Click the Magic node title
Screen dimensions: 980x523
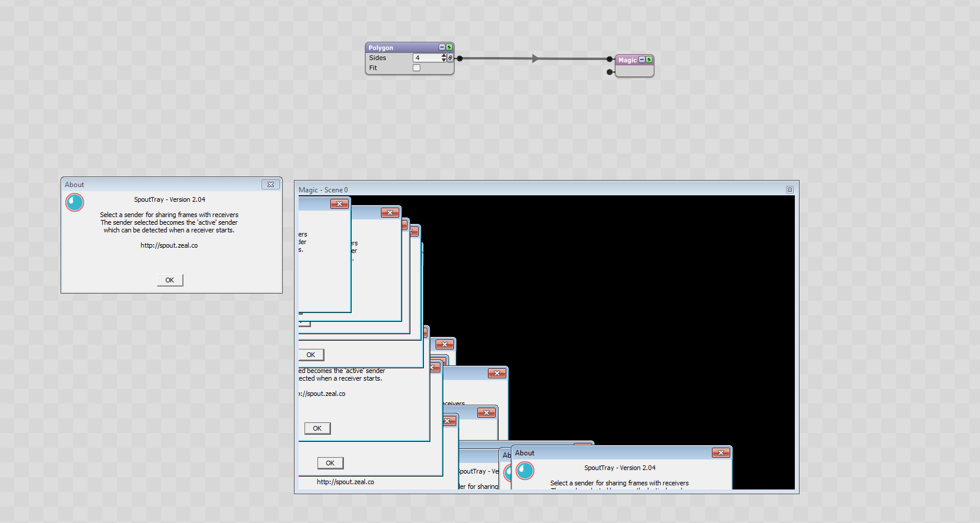coord(627,60)
